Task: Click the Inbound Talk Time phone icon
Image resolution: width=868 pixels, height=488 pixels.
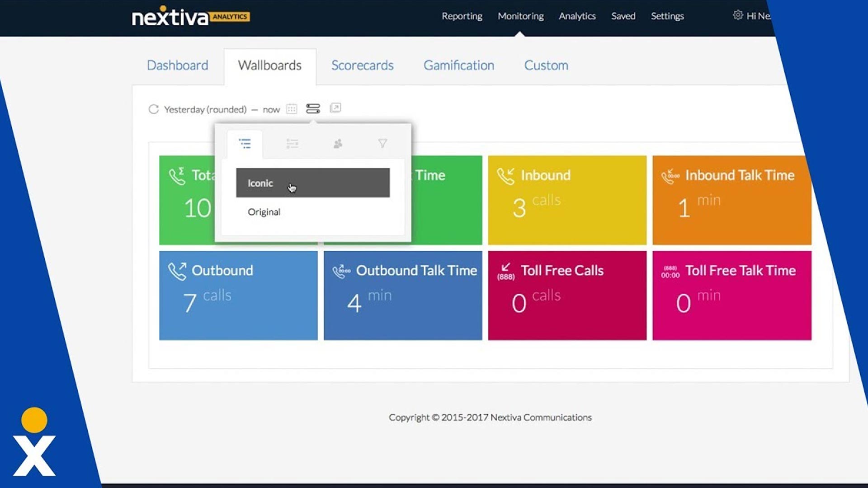Action: (670, 176)
